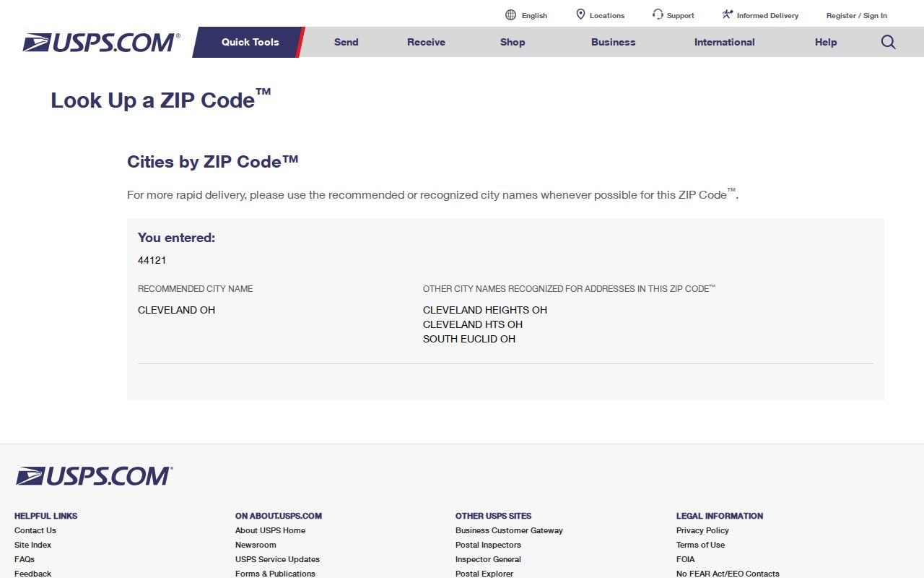Select CLEVELAND HTS OH text
This screenshot has width=924, height=578.
pos(473,324)
